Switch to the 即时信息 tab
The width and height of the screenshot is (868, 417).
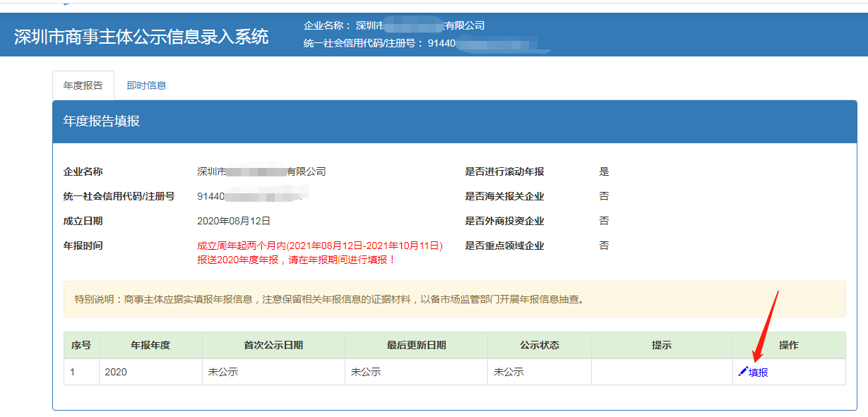[146, 85]
